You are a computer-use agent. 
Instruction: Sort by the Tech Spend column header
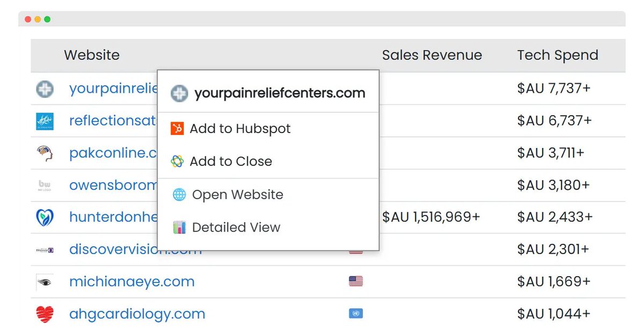(x=558, y=55)
